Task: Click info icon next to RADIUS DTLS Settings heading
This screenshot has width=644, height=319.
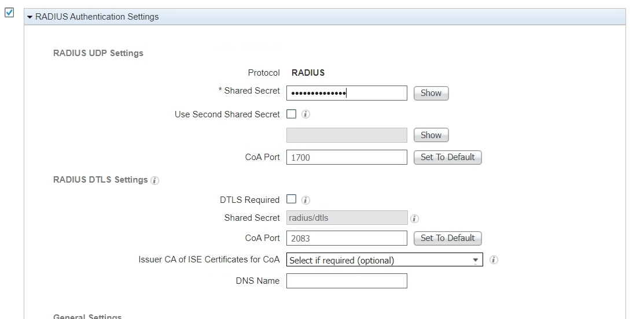Action: coord(154,180)
